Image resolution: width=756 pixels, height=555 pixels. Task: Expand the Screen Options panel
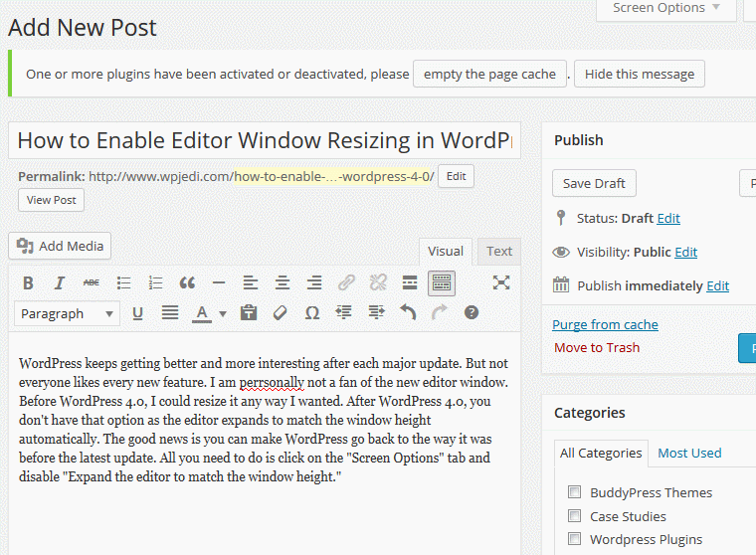[666, 8]
